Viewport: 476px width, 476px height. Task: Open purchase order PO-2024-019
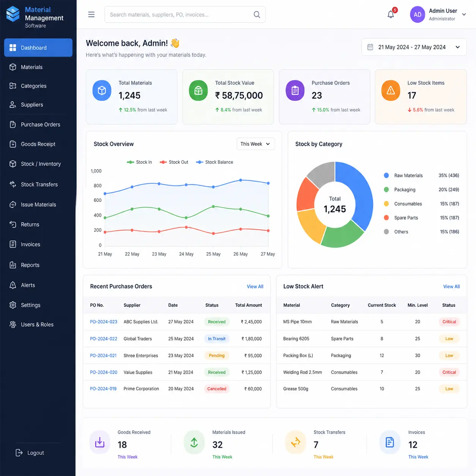coord(103,389)
